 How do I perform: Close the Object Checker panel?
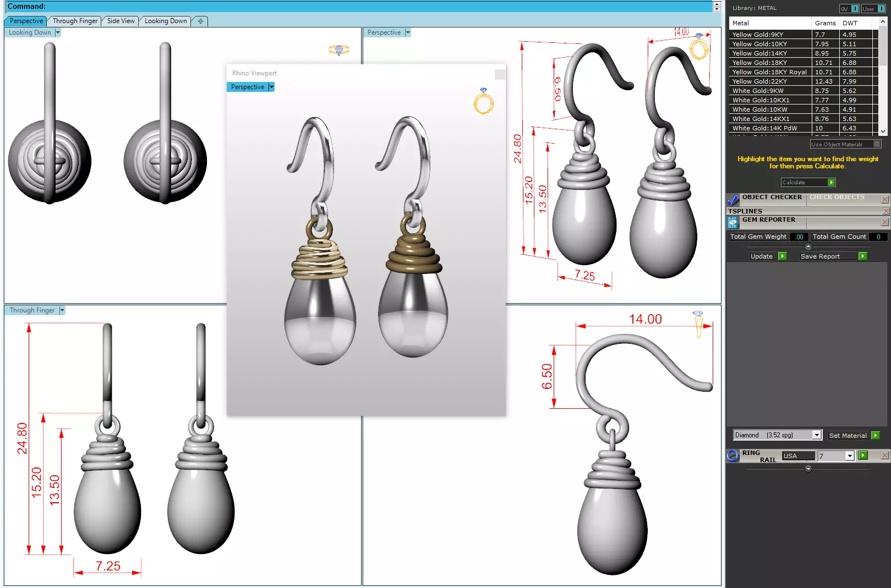(885, 200)
